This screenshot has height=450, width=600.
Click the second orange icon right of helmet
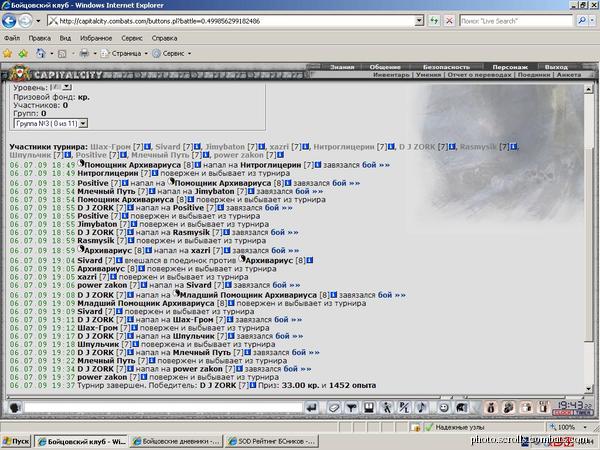pyautogui.click(x=509, y=408)
